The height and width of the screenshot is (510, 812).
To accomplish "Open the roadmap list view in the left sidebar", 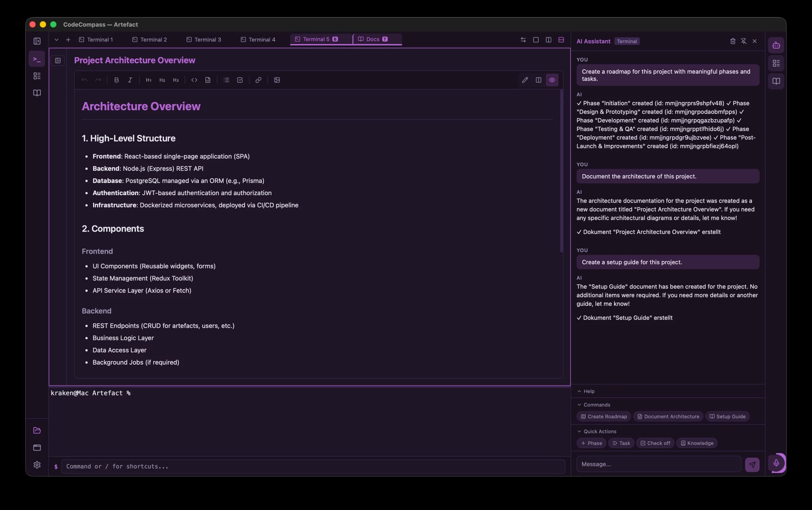I will point(37,76).
